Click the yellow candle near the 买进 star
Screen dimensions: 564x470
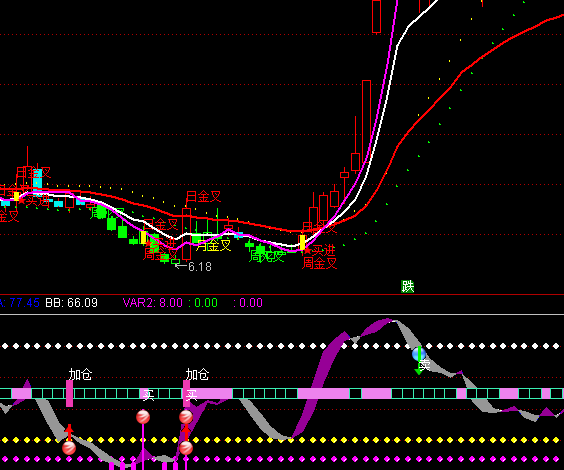coord(303,242)
